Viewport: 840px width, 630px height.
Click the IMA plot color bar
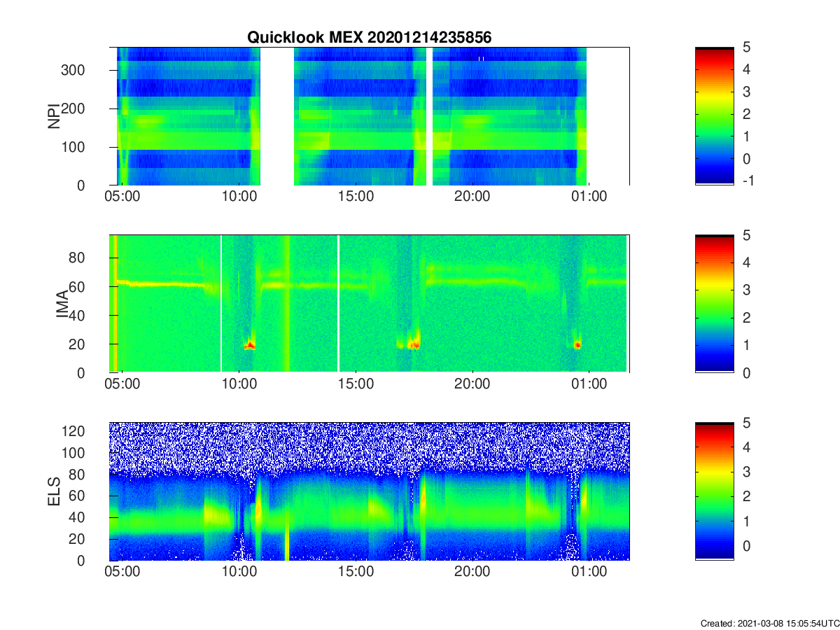(714, 304)
